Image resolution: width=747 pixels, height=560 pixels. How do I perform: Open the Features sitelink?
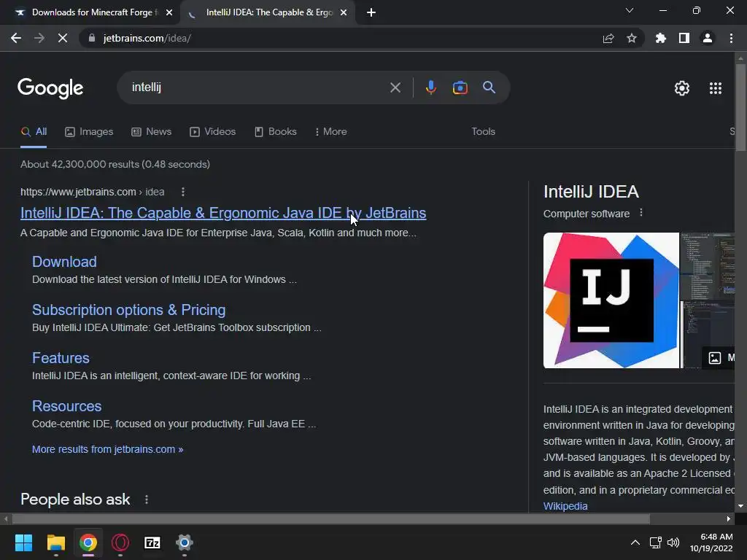click(x=61, y=358)
